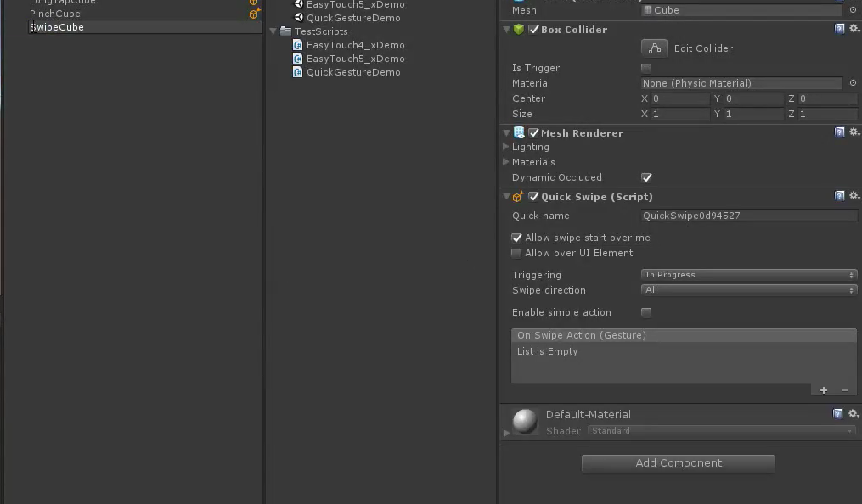
Task: Click the gesture icon next to SwipeCube
Action: (x=254, y=27)
